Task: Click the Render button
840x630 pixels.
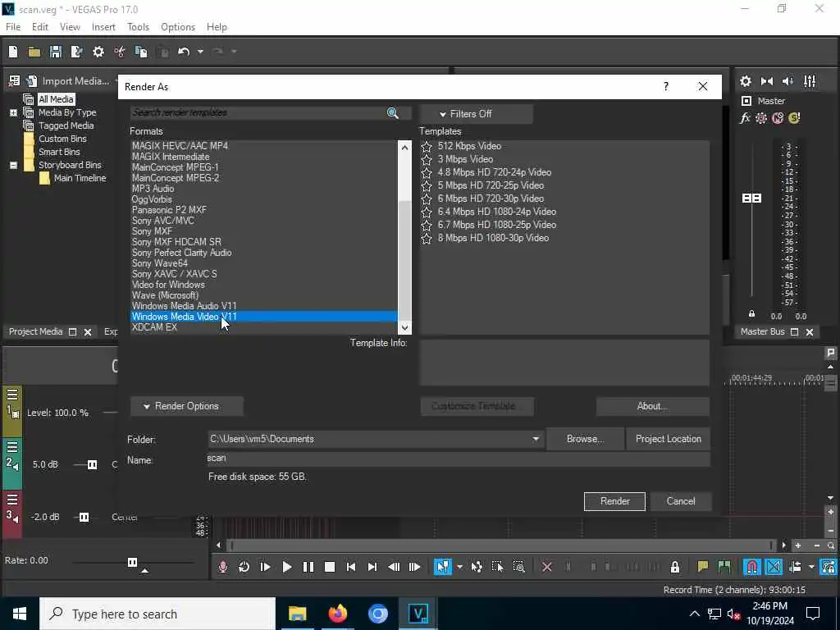Action: [614, 501]
